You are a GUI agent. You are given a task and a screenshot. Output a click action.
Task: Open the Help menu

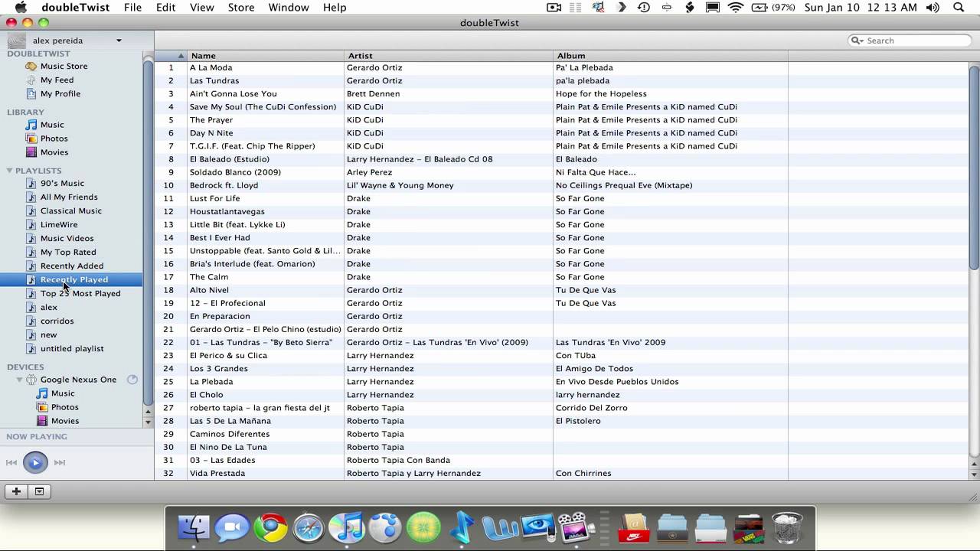(x=335, y=8)
